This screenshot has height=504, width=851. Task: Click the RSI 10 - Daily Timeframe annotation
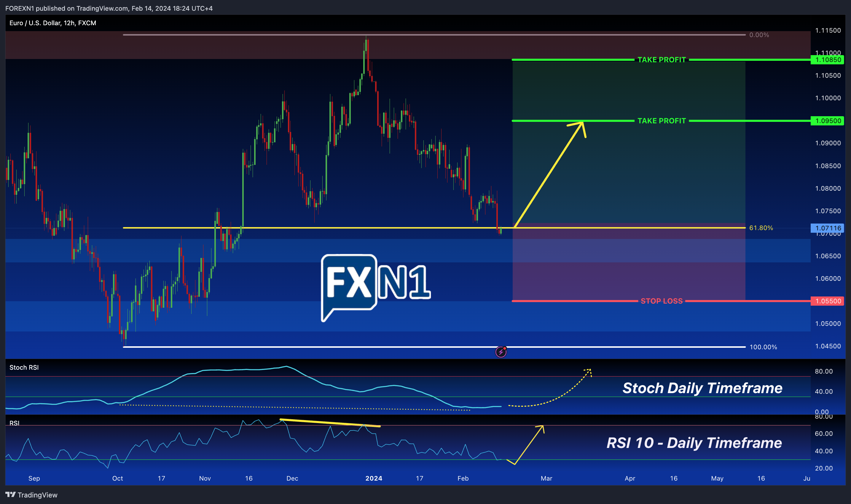click(694, 443)
